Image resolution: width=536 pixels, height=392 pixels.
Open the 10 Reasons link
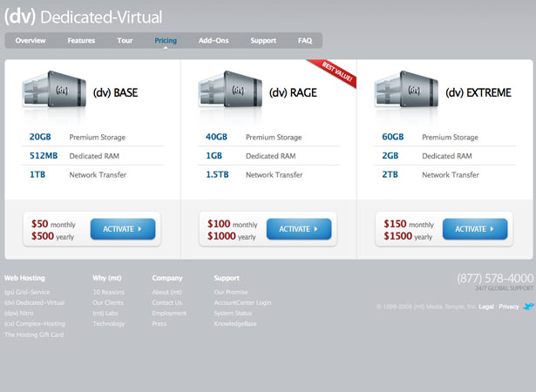point(109,292)
